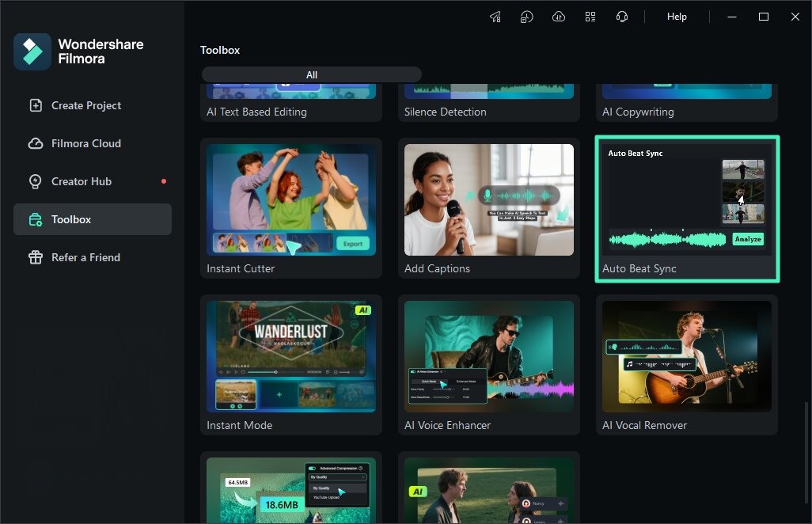Viewport: 812px width, 524px height.
Task: Launch the Add Captions tool thumbnail
Action: click(489, 200)
